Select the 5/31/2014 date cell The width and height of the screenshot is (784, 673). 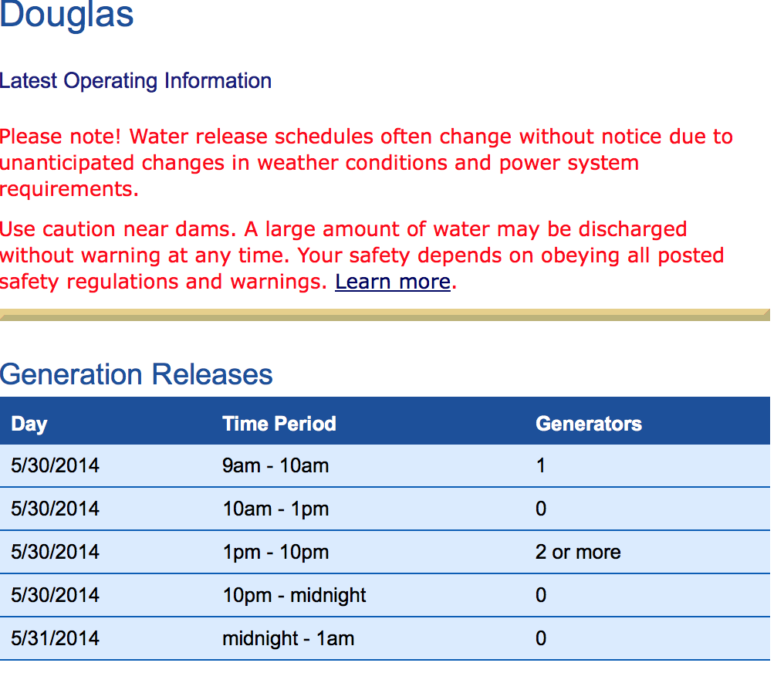click(56, 638)
